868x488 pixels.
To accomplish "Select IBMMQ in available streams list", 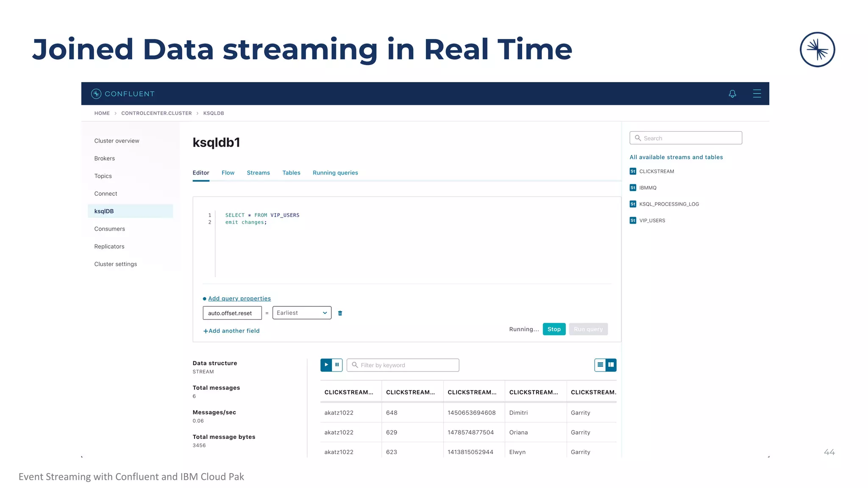I will pos(648,188).
